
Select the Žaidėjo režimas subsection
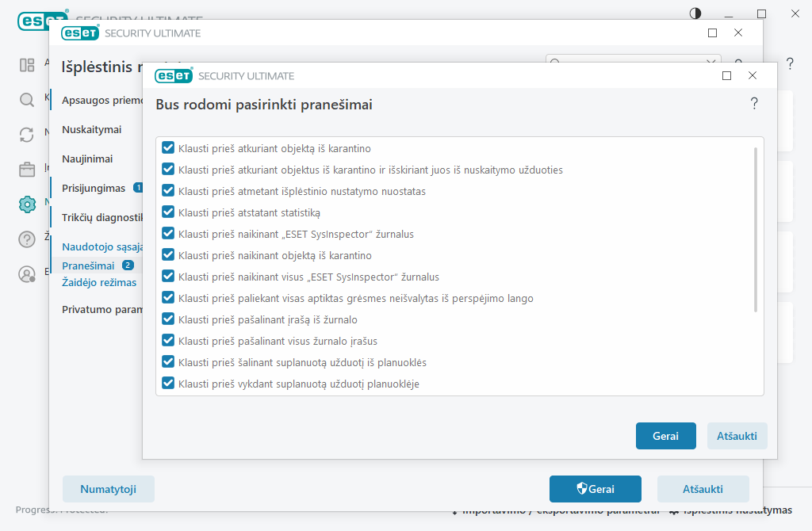99,282
